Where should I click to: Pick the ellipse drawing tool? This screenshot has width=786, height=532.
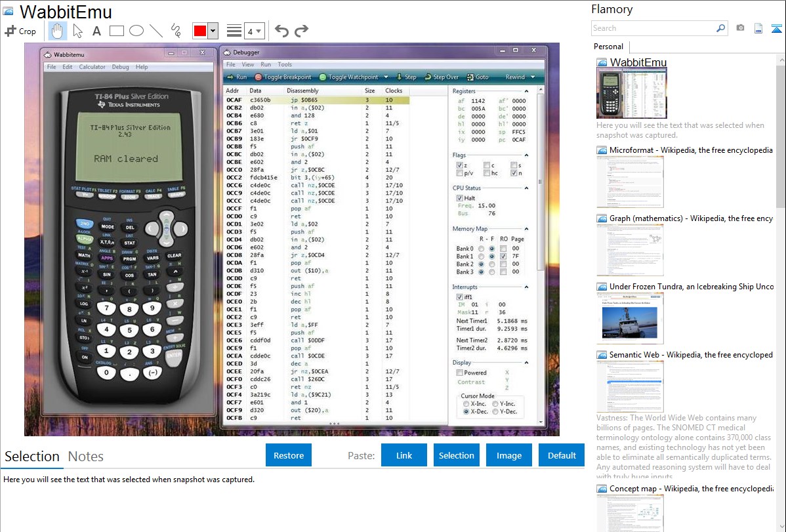tap(136, 31)
